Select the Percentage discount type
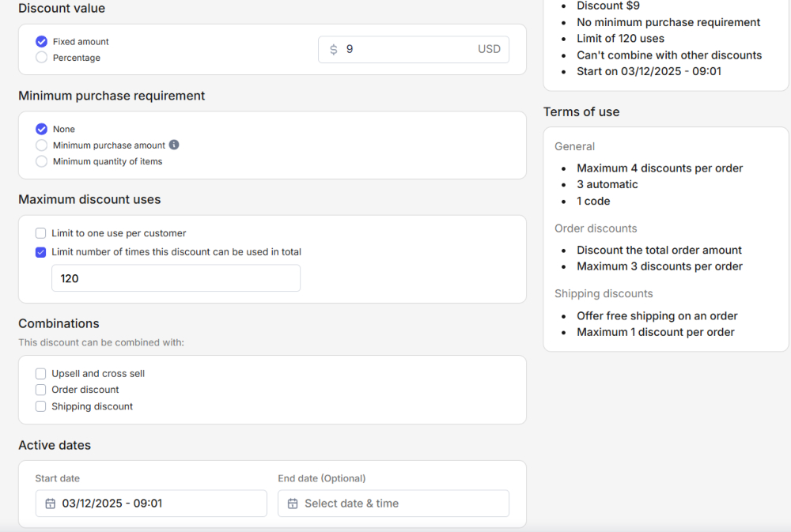 click(x=42, y=58)
